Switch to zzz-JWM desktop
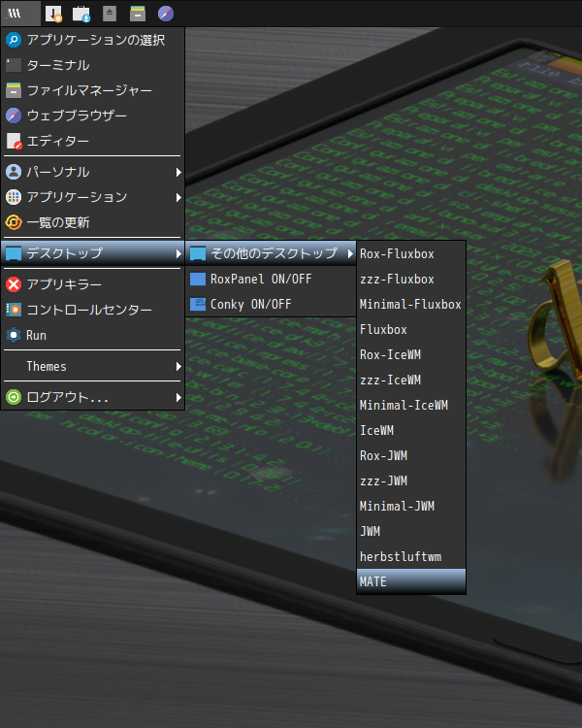582x728 pixels. click(x=411, y=481)
